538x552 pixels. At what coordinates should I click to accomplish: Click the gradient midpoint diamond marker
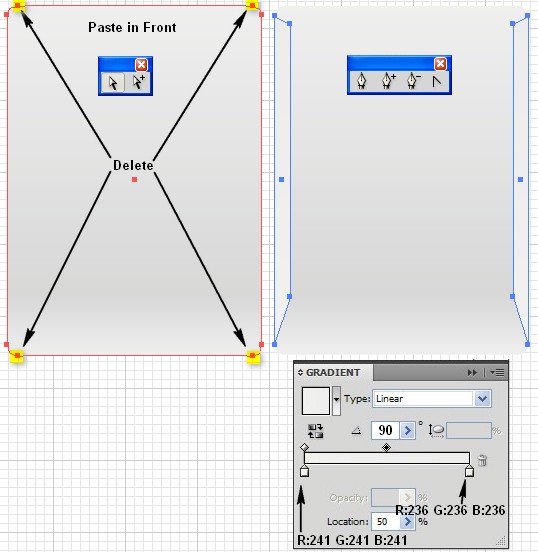click(x=387, y=447)
